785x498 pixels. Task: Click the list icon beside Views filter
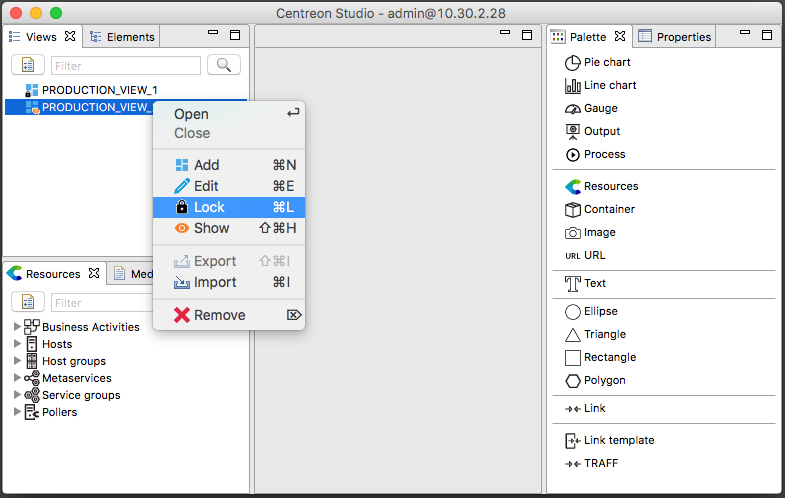point(28,65)
